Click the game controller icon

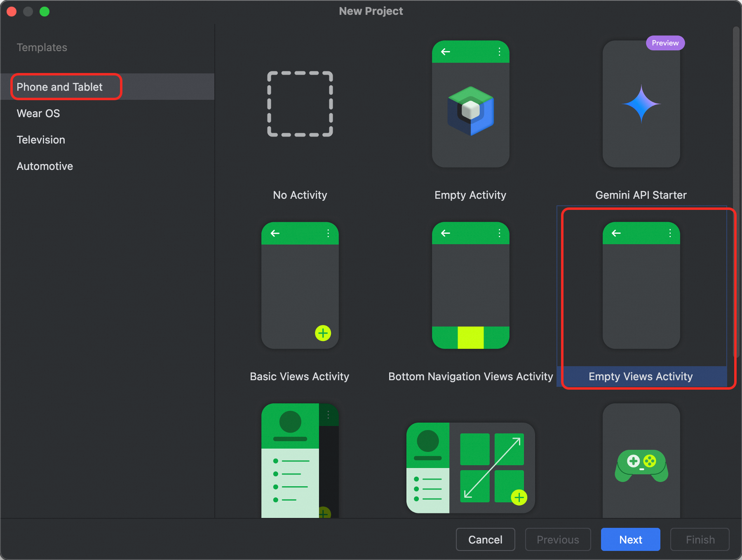pos(641,466)
